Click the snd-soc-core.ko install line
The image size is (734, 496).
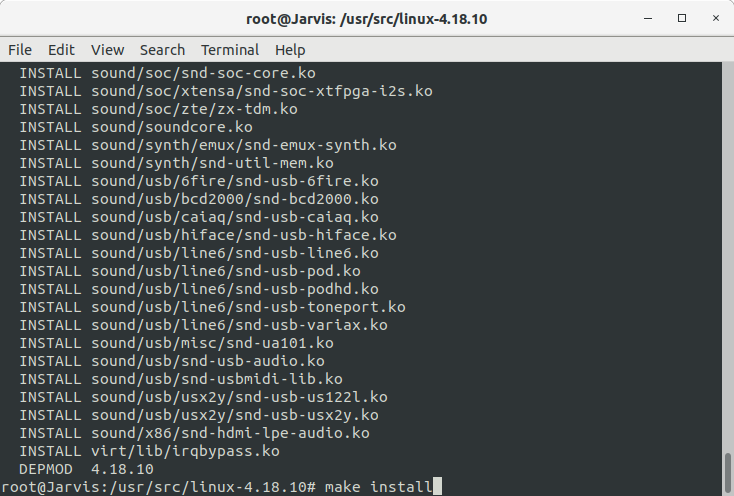click(x=167, y=73)
